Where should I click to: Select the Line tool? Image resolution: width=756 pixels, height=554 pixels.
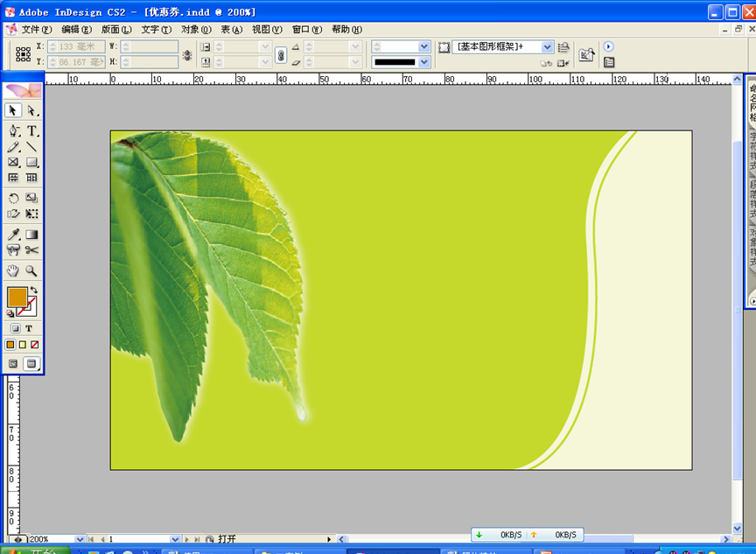(32, 147)
